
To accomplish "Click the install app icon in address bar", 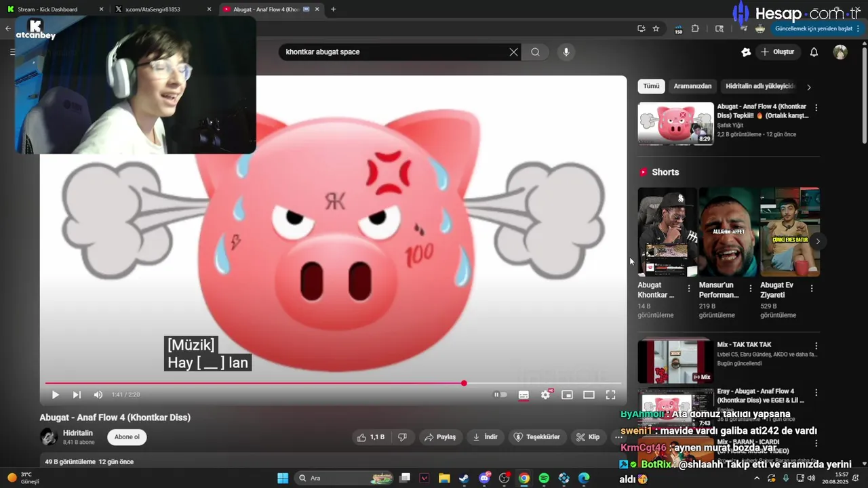I will pos(641,28).
